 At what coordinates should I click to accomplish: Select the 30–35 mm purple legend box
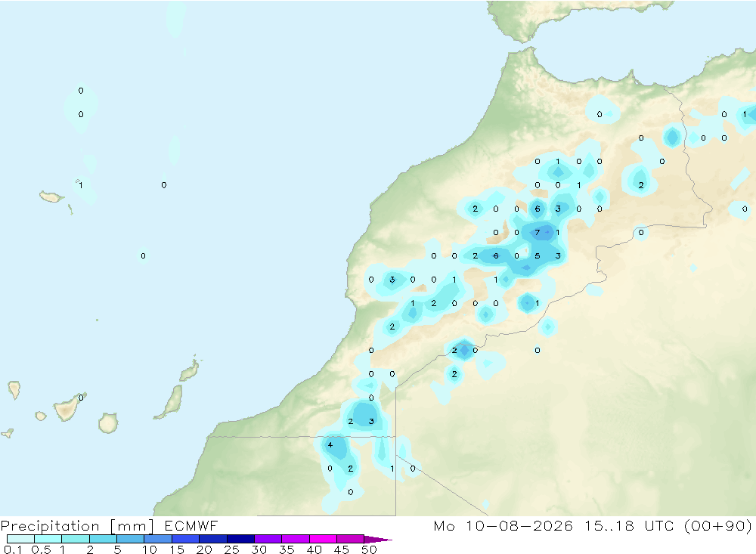(x=268, y=539)
